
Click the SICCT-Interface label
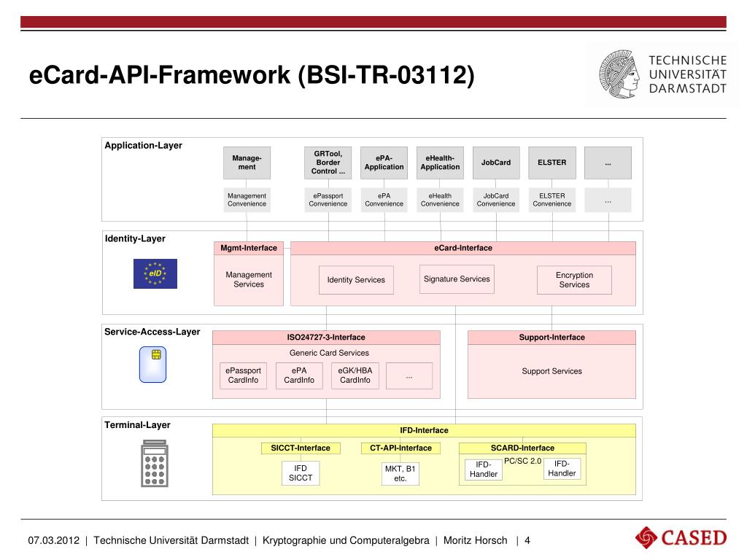[x=301, y=448]
